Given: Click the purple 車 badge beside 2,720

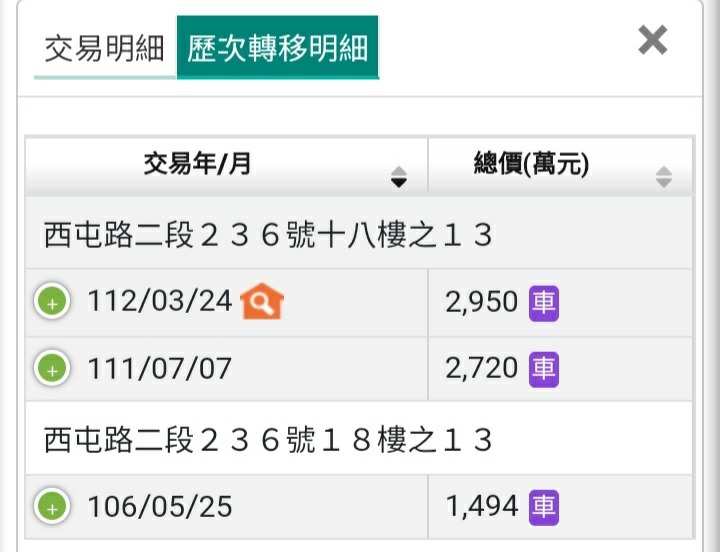Looking at the screenshot, I should [544, 370].
